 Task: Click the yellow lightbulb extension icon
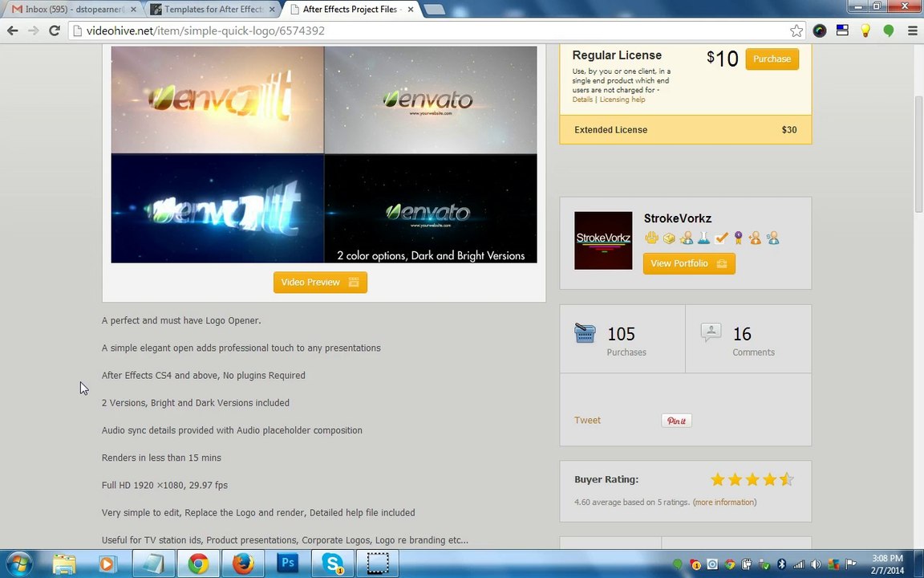[865, 31]
